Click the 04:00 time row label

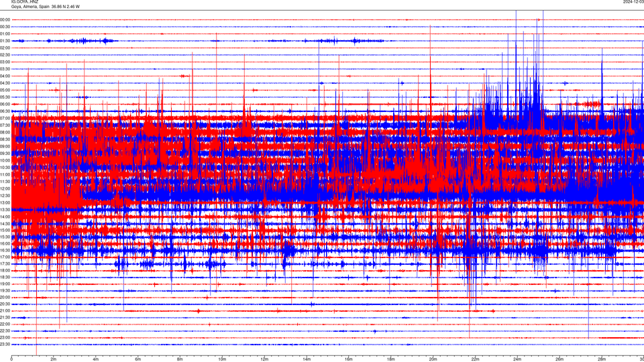(5, 76)
